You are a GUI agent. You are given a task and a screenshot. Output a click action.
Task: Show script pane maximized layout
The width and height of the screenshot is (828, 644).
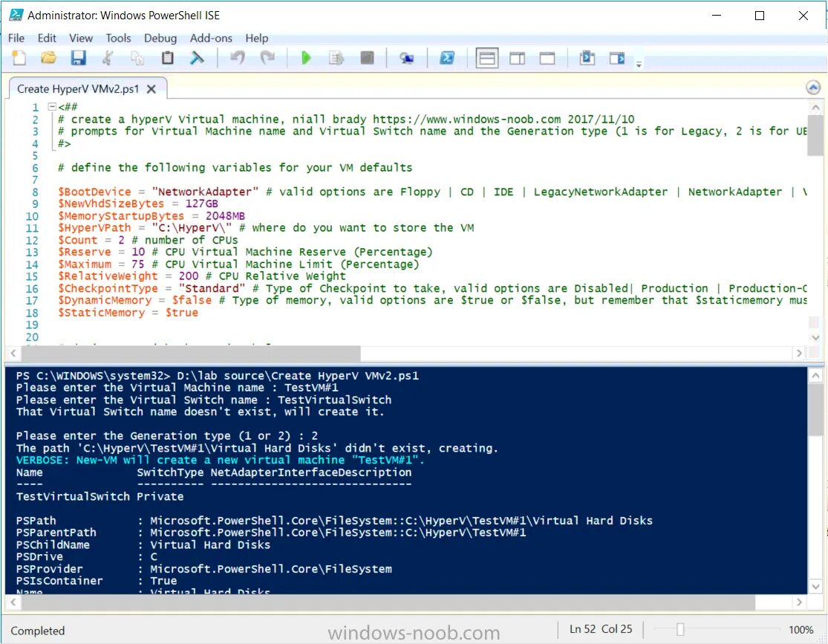point(547,58)
